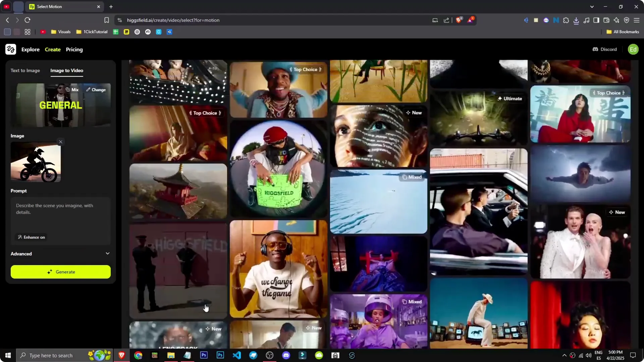Open the extensions puzzle icon
The height and width of the screenshot is (362, 644).
click(x=566, y=20)
